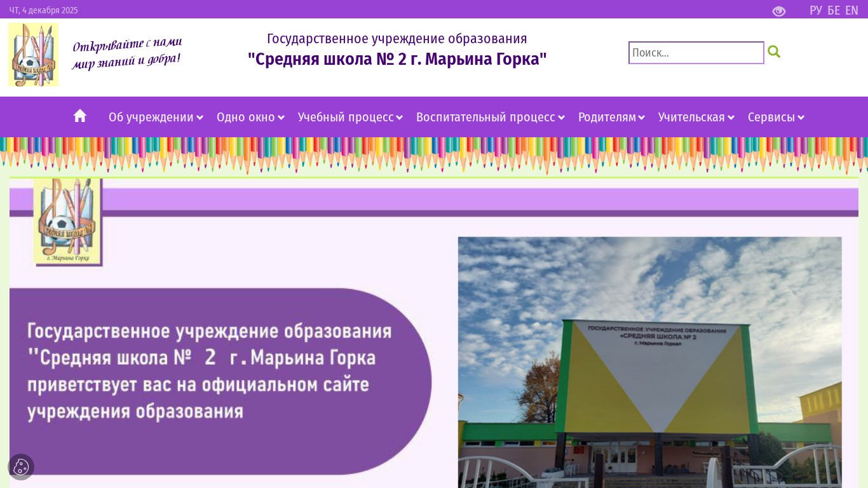Switch language to EN
Viewport: 868px width, 488px height.
coord(851,10)
